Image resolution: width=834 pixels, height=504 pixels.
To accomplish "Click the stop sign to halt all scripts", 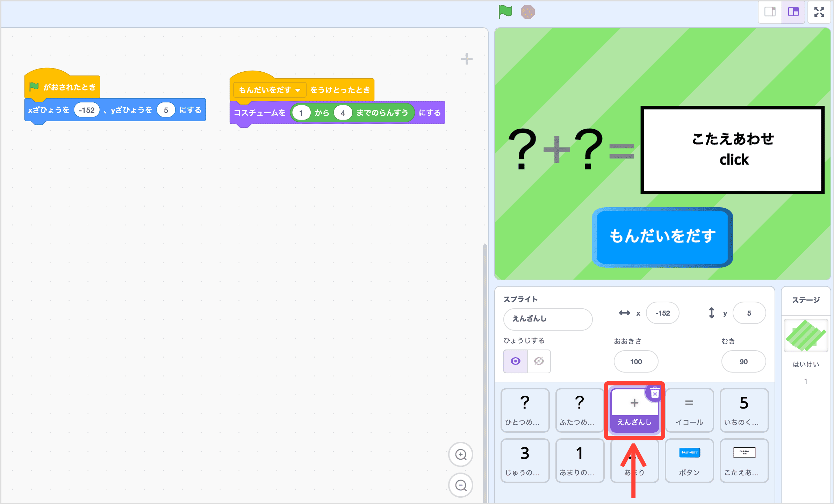I will click(x=528, y=12).
